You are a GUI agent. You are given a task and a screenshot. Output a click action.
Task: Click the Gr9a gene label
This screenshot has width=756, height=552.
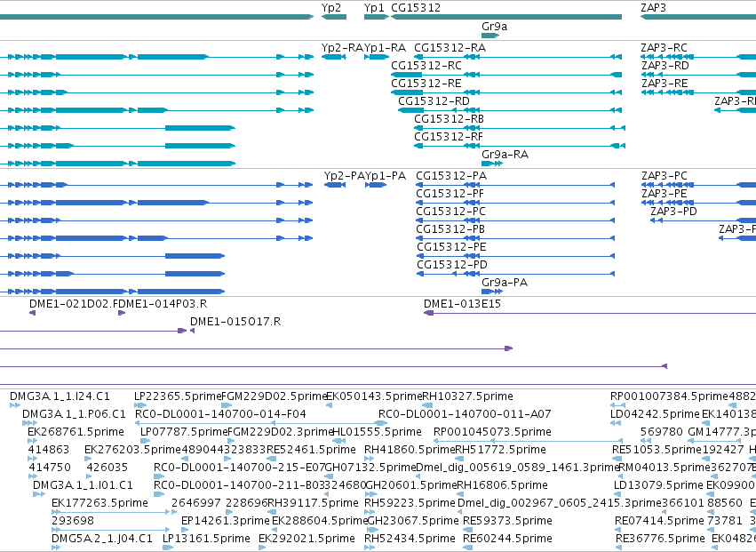(x=494, y=27)
